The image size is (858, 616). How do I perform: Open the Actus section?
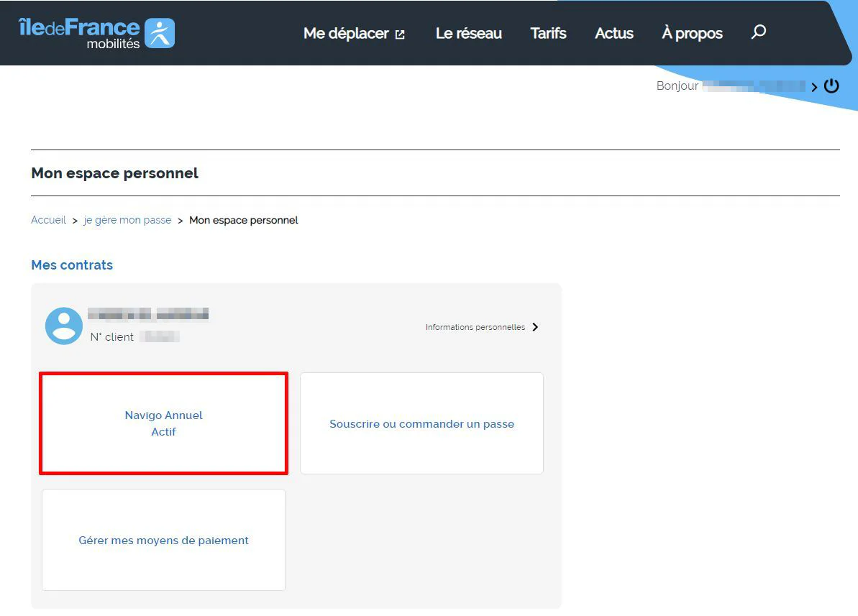click(x=613, y=33)
